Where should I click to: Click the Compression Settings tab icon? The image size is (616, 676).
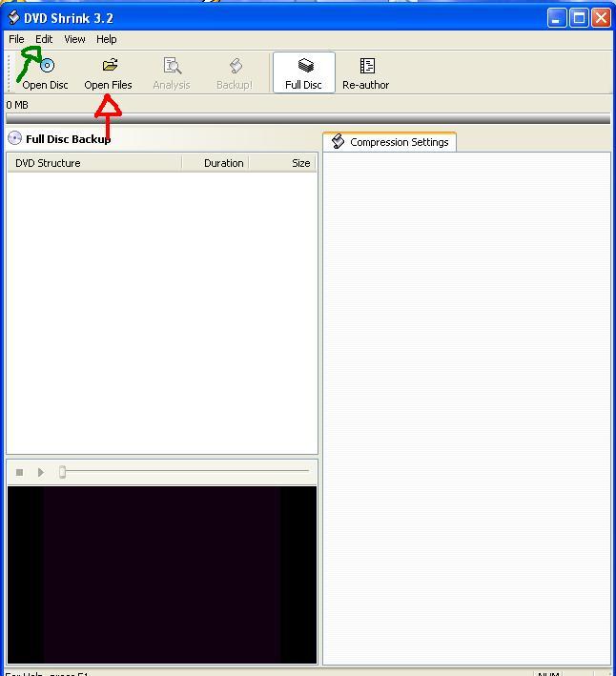click(339, 141)
